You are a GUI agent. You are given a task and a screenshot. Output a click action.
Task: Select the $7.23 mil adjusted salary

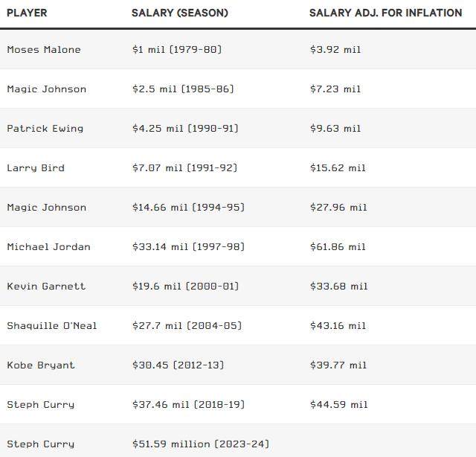(335, 89)
